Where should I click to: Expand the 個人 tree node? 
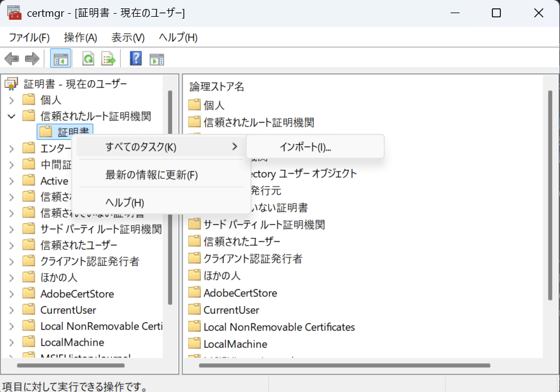(11, 100)
